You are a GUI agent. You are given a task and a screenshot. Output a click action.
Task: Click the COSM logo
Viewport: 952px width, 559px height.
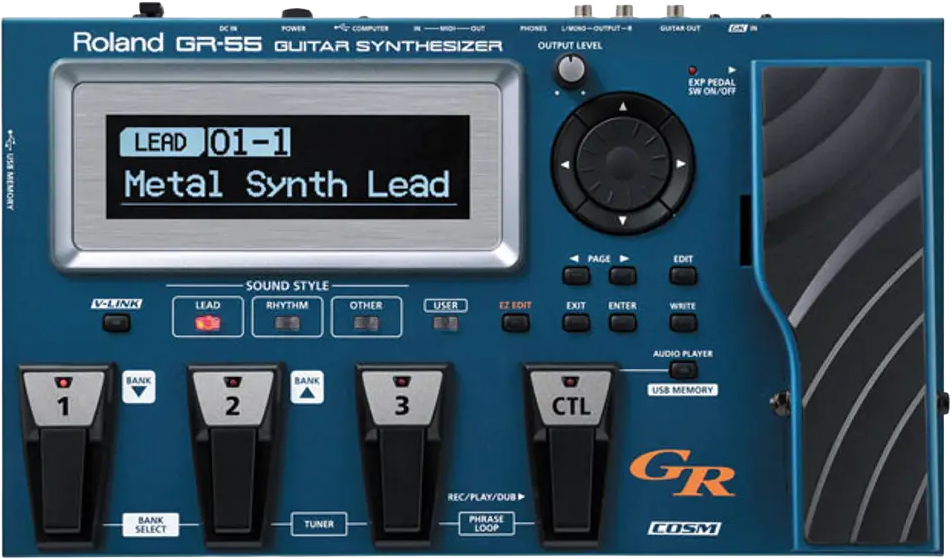click(x=684, y=529)
